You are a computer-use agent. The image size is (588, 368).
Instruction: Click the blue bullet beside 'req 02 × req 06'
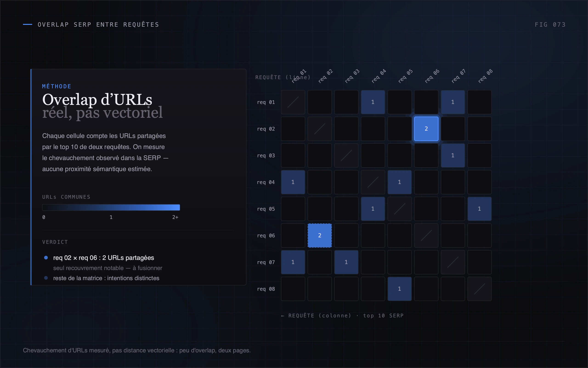(46, 258)
